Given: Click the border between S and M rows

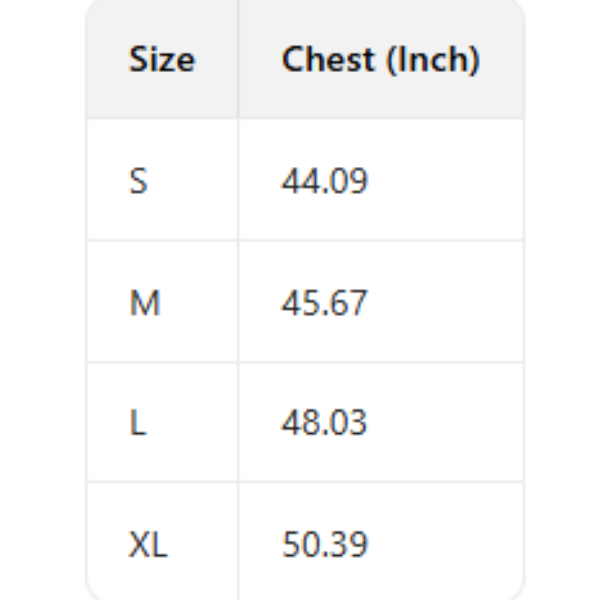Looking at the screenshot, I should pos(305,240).
